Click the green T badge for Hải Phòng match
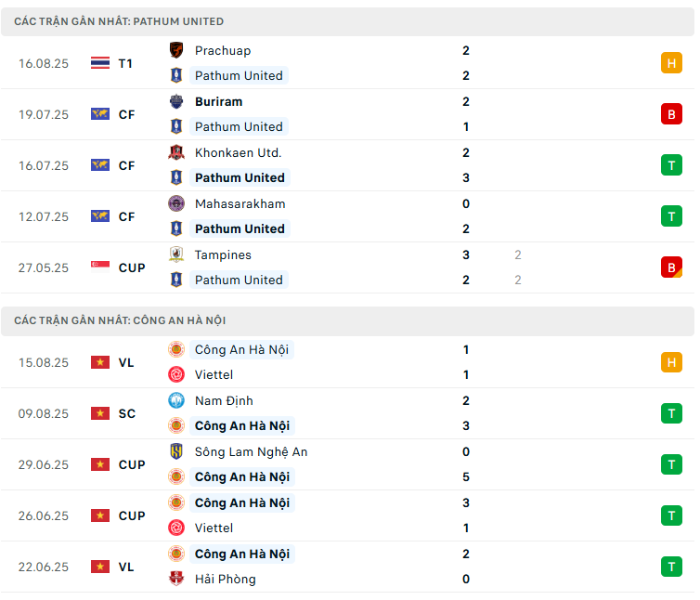The image size is (700, 600). (671, 567)
